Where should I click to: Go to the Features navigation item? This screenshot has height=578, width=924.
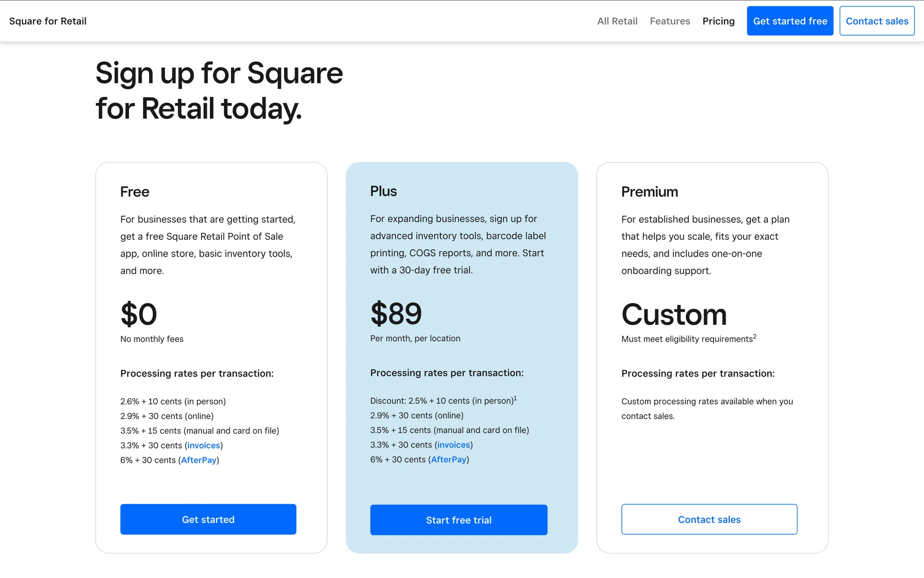point(669,21)
